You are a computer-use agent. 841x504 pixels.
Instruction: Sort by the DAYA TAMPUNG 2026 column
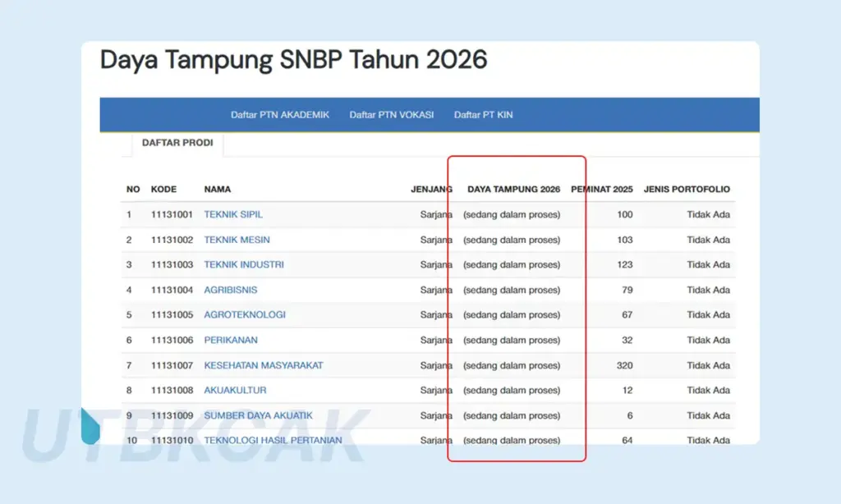click(515, 189)
